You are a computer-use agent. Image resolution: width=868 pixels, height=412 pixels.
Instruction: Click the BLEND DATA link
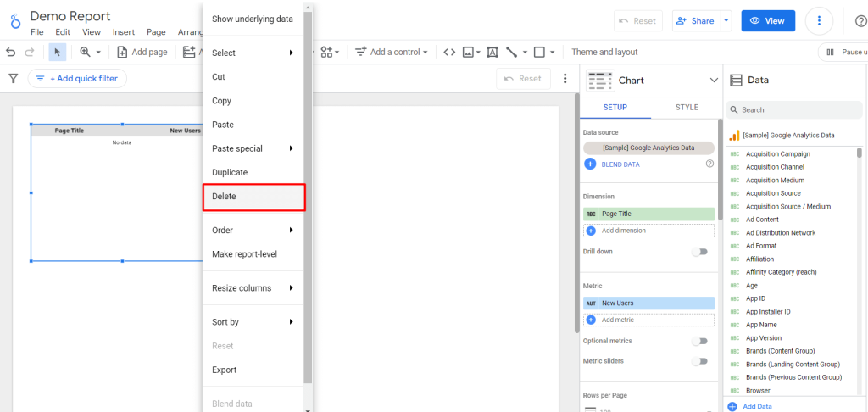click(620, 164)
